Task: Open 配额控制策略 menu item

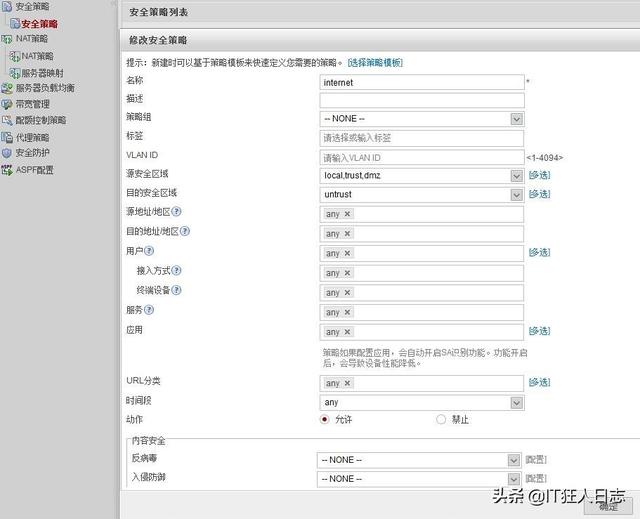Action: tap(41, 120)
